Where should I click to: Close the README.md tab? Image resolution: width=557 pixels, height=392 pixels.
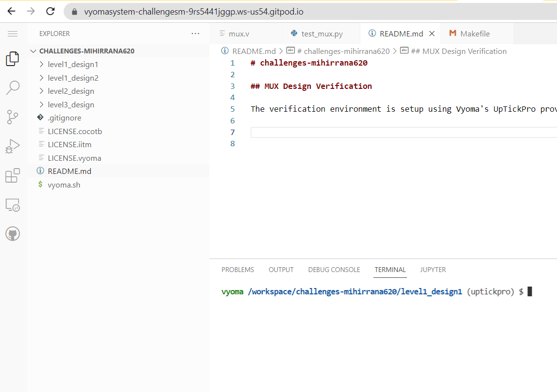tap(432, 34)
